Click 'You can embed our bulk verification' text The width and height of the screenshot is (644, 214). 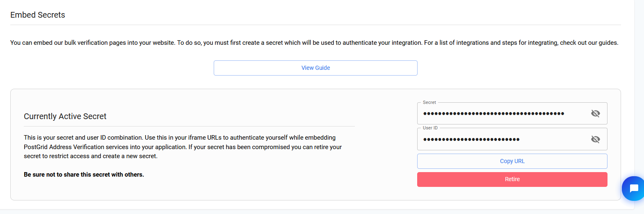(62, 43)
